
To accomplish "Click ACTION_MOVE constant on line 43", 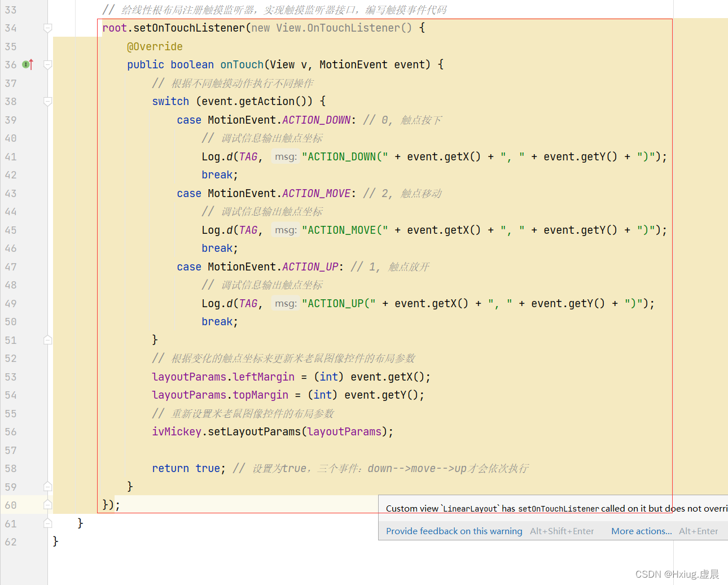I will click(316, 194).
